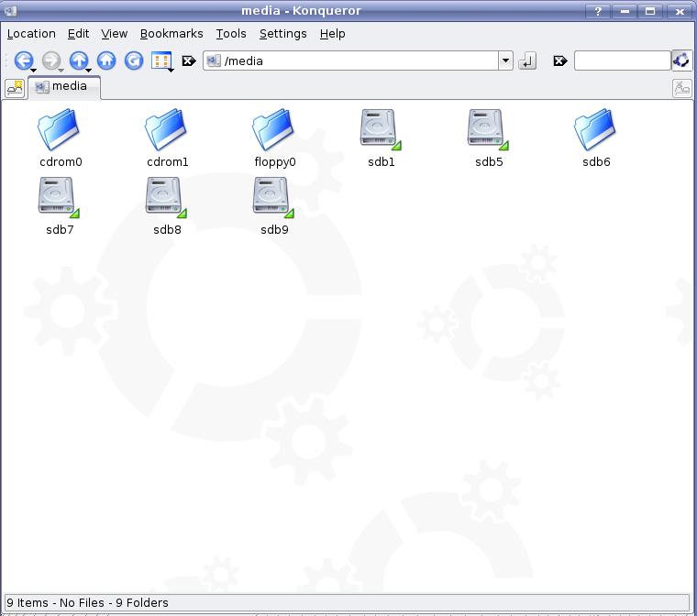Open the Edit menu
Viewport: 697px width, 616px height.
[78, 34]
